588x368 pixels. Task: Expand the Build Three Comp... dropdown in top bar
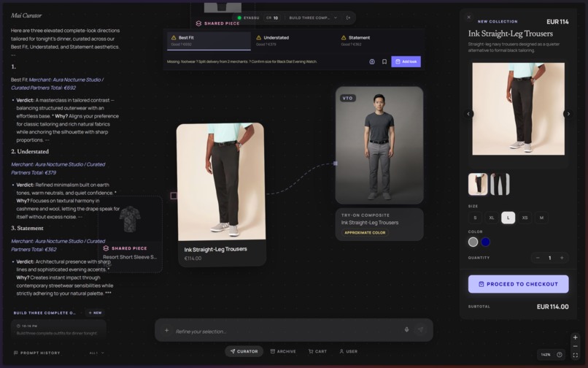tap(313, 18)
